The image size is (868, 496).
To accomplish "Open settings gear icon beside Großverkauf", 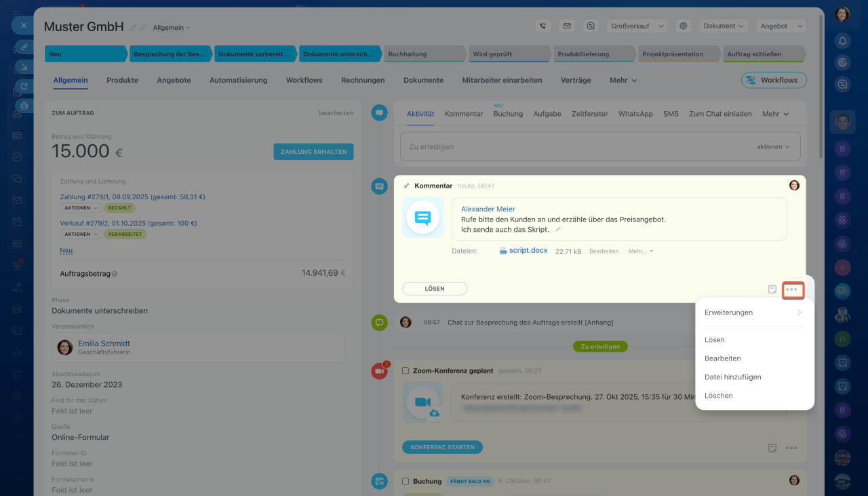I will pyautogui.click(x=684, y=26).
